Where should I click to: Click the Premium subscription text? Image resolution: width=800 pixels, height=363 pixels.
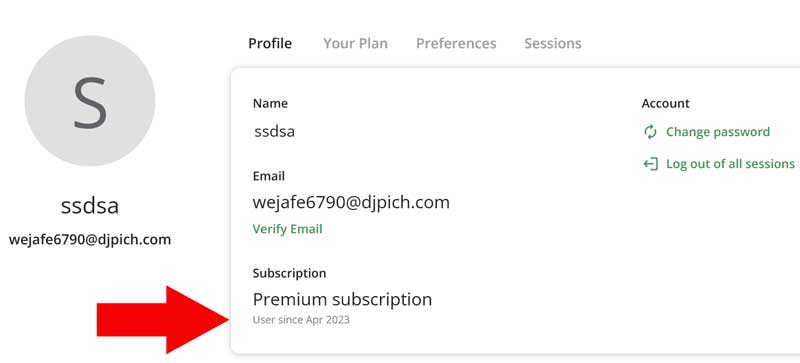342,299
